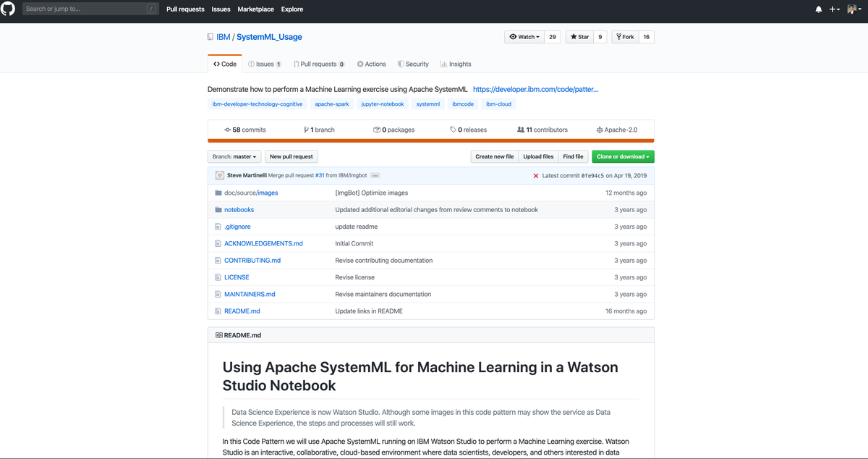Screen dimensions: 868x459
Task: Switch to the repository Issues tab
Action: (x=265, y=64)
